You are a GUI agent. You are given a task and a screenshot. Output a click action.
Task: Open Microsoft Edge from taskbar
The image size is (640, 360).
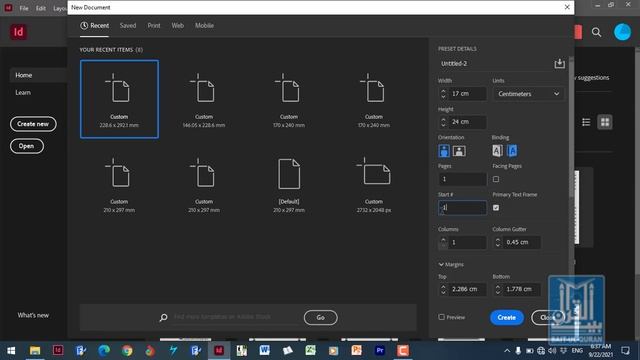(104, 350)
